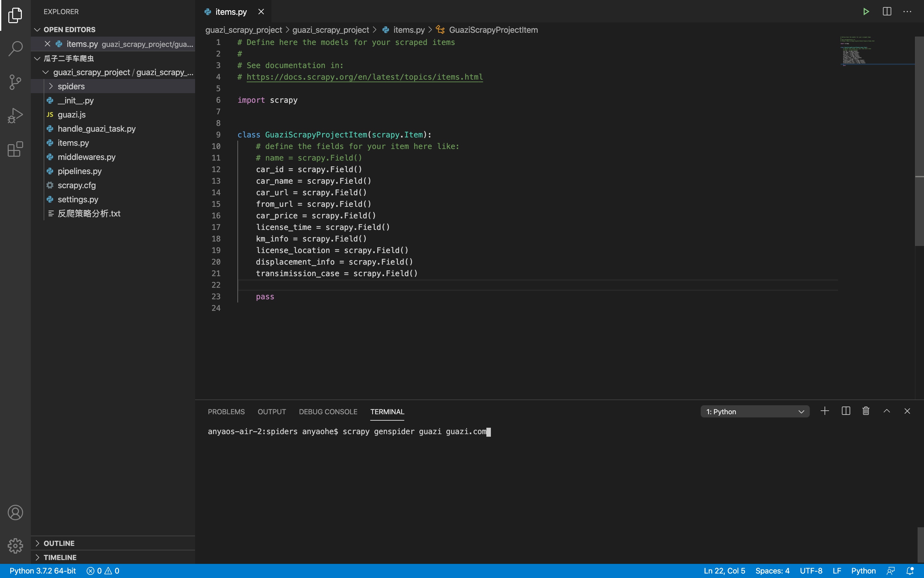
Task: Create a new terminal with plus icon
Action: (x=825, y=411)
